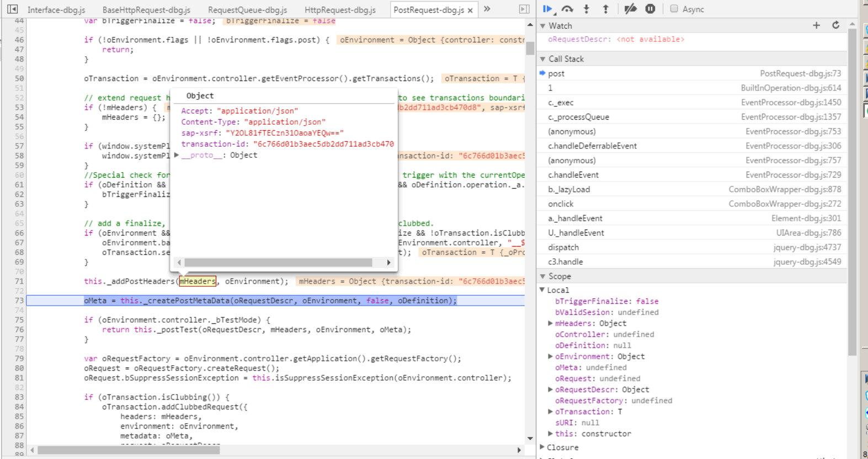Collapse the Scope section

click(543, 276)
